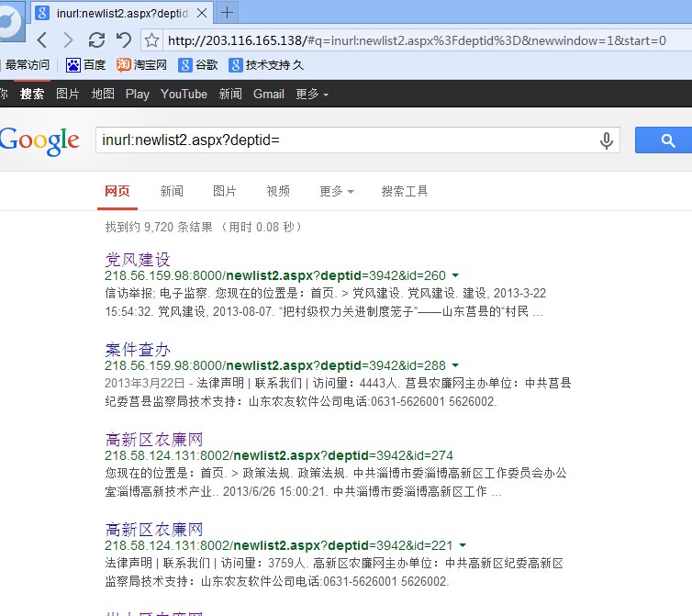This screenshot has height=616, width=692.
Task: Open 图片 in the black Google bar
Action: point(68,94)
